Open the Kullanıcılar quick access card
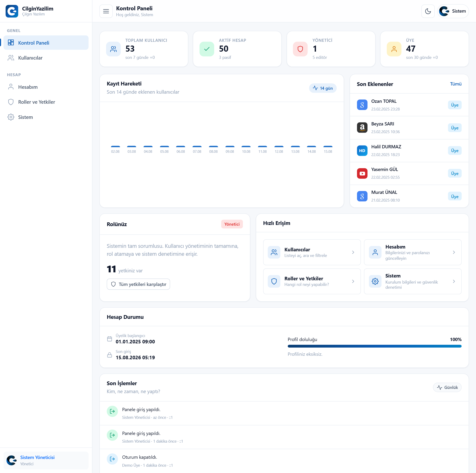Image resolution: width=476 pixels, height=473 pixels. click(x=312, y=252)
